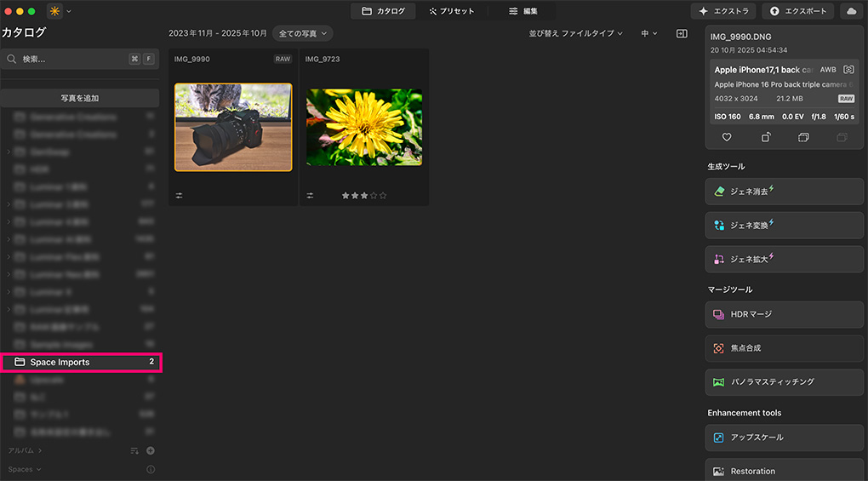The width and height of the screenshot is (868, 481).
Task: Set IMG_9723 rating to five stars
Action: 383,196
